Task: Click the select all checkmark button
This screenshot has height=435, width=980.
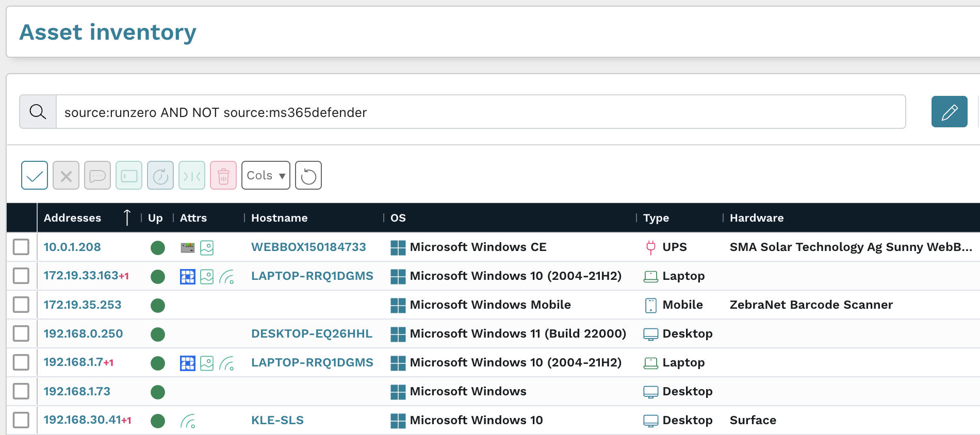Action: click(x=35, y=175)
